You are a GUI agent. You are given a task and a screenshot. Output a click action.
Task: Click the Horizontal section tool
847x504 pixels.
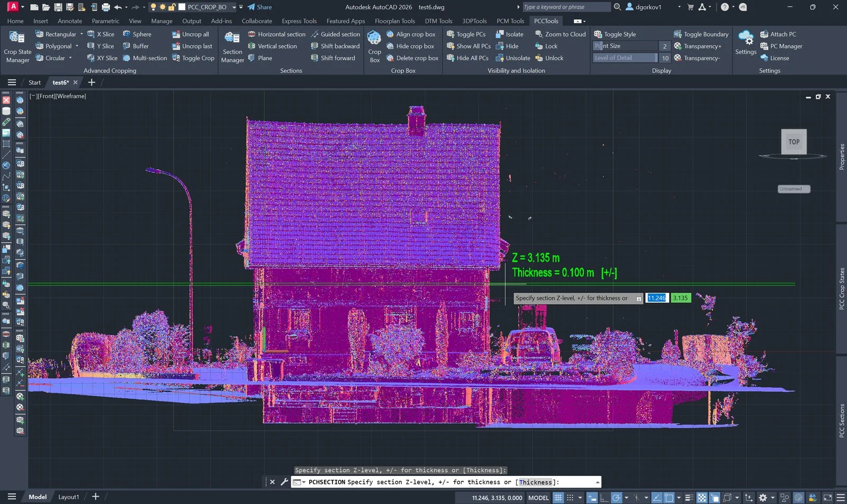pos(277,34)
